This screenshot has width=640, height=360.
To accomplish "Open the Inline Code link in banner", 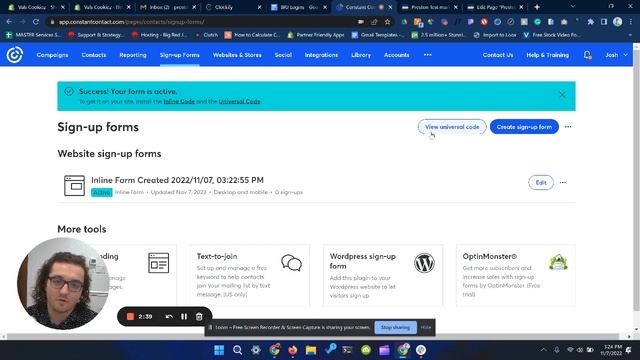I will 179,101.
